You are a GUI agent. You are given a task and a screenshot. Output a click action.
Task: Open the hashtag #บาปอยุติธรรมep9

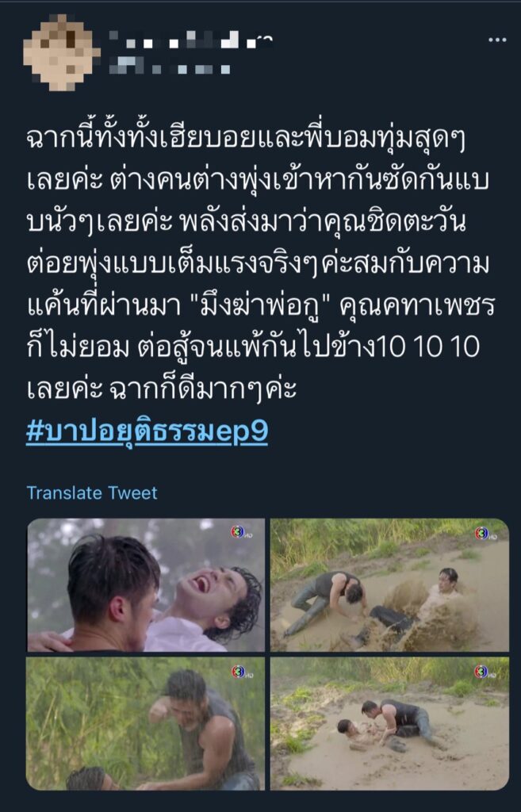(147, 431)
